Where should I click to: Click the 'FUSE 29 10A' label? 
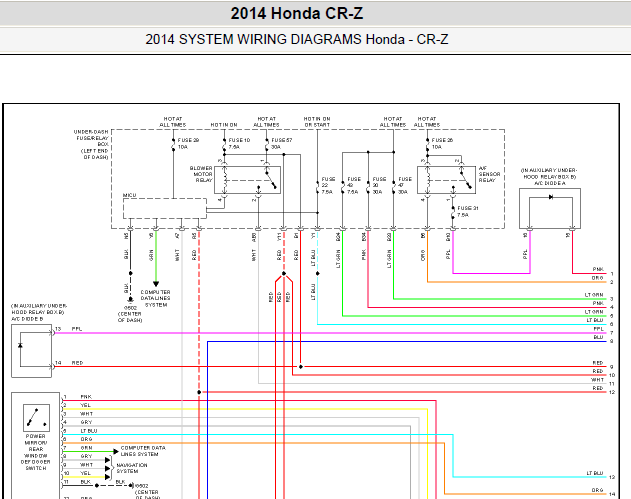pos(188,144)
